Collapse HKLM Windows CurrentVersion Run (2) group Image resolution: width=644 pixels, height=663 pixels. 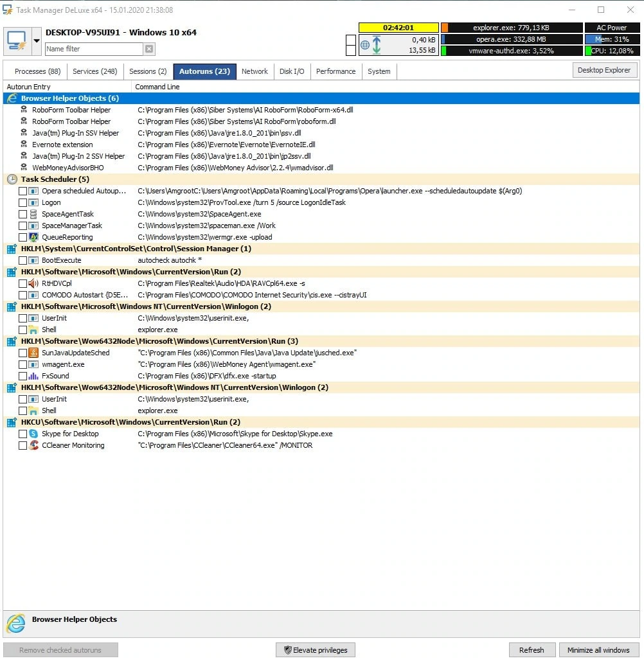321,272
